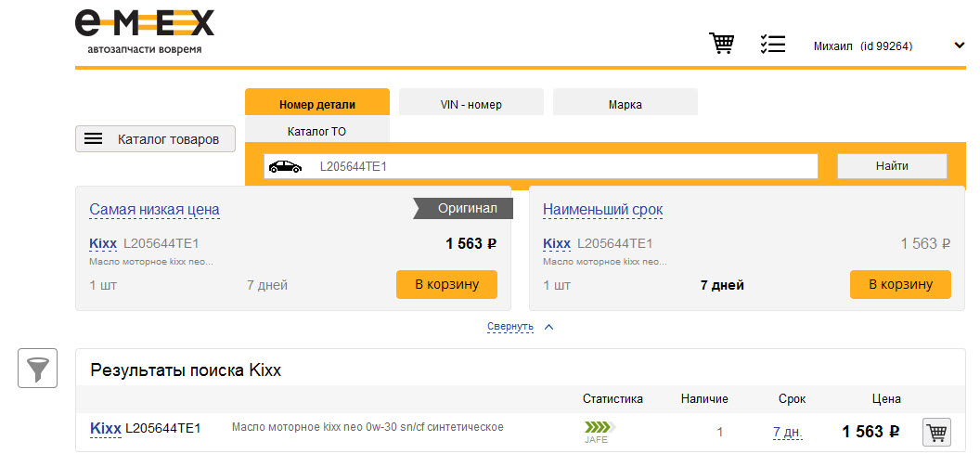Click В корзину in shortest term card

[900, 284]
